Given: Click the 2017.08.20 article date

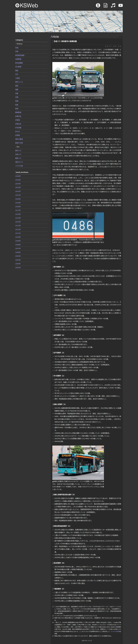Looking at the screenshot, I should pos(113,46).
